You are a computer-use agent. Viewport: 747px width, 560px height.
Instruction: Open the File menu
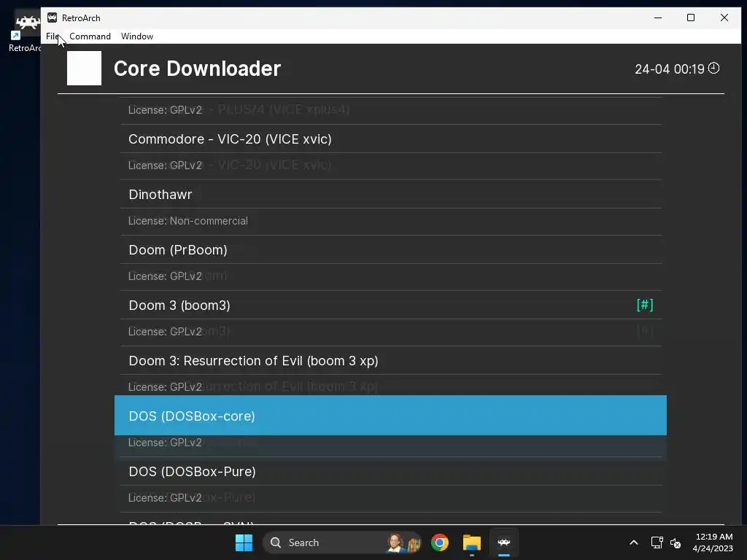pyautogui.click(x=52, y=36)
